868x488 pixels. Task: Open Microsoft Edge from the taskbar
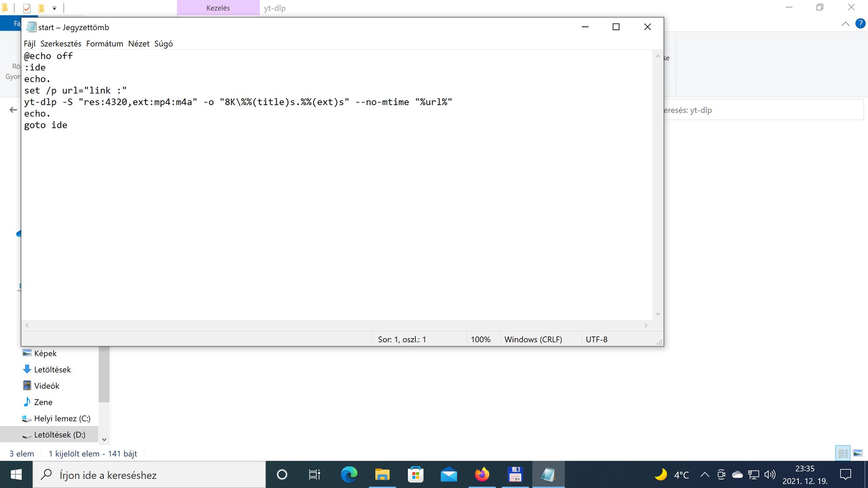click(x=349, y=475)
